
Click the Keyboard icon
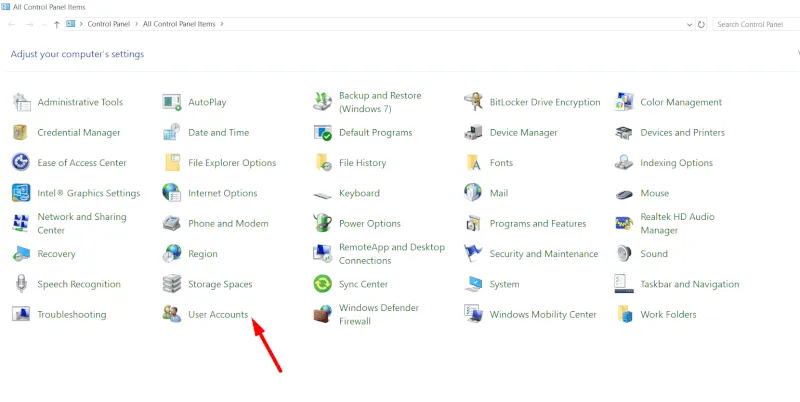[x=322, y=195]
